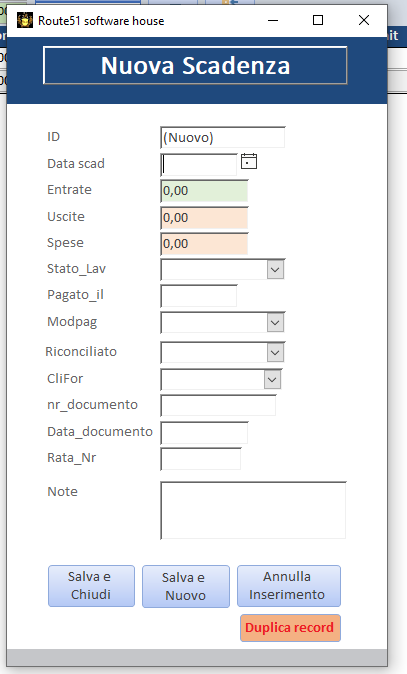Click the Route51 app icon in title bar
Viewport: 407px width, 674px height.
click(x=25, y=20)
